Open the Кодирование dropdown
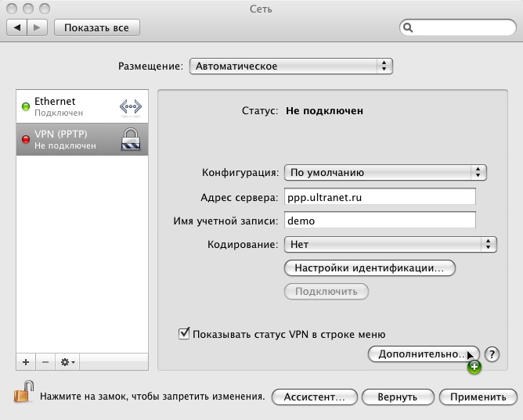This screenshot has height=420, width=523. (x=390, y=244)
